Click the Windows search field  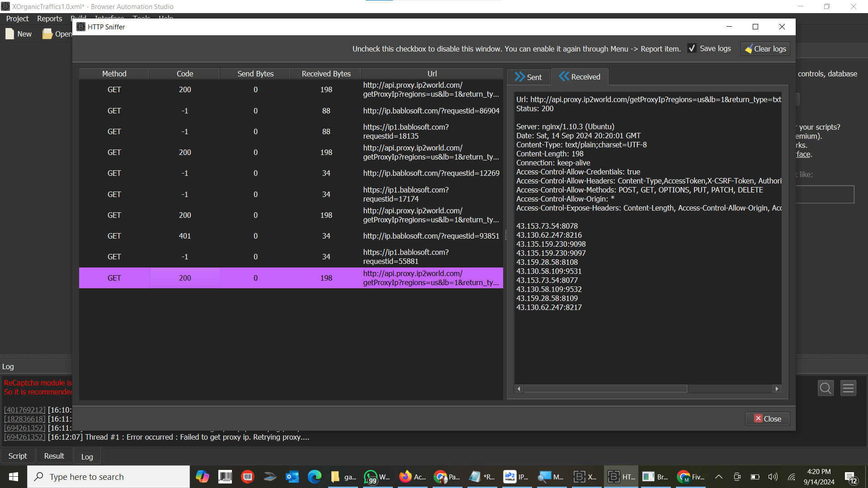point(108,477)
